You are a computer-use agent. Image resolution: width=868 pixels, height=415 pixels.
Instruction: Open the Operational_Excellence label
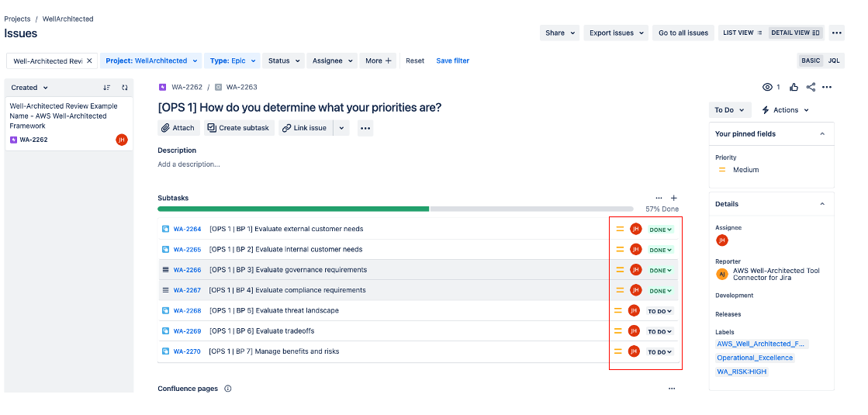755,358
